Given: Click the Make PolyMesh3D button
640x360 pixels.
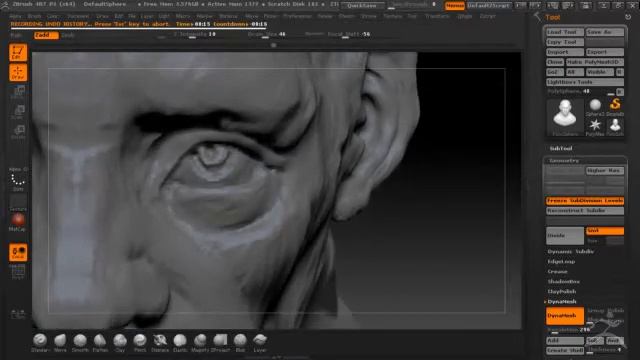Looking at the screenshot, I should pos(595,62).
